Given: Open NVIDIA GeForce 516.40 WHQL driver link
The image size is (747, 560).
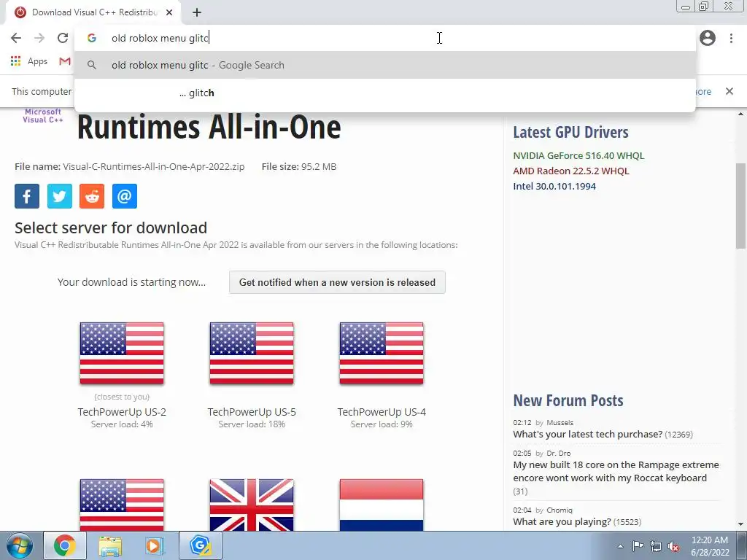Looking at the screenshot, I should point(578,156).
